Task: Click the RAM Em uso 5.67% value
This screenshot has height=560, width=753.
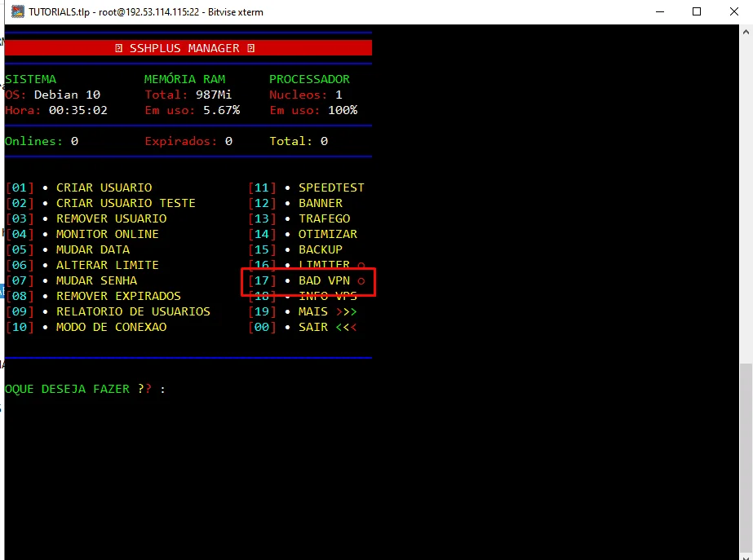Action: 221,110
